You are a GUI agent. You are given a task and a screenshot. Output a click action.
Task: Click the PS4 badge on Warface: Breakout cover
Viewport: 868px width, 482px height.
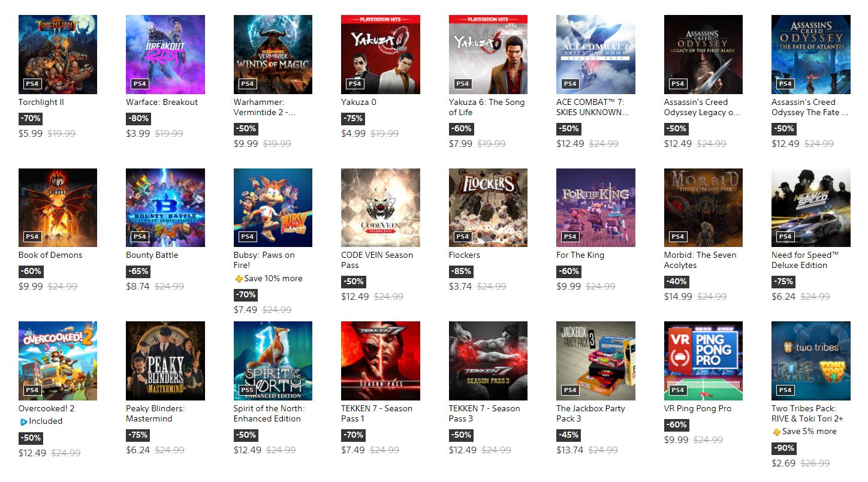pyautogui.click(x=140, y=83)
